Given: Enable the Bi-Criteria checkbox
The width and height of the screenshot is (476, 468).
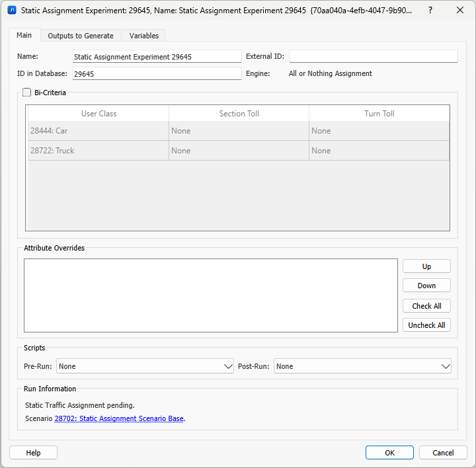Looking at the screenshot, I should coord(27,93).
